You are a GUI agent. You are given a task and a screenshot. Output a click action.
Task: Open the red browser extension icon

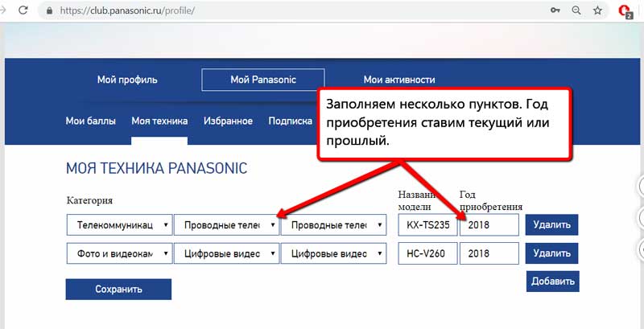[625, 11]
